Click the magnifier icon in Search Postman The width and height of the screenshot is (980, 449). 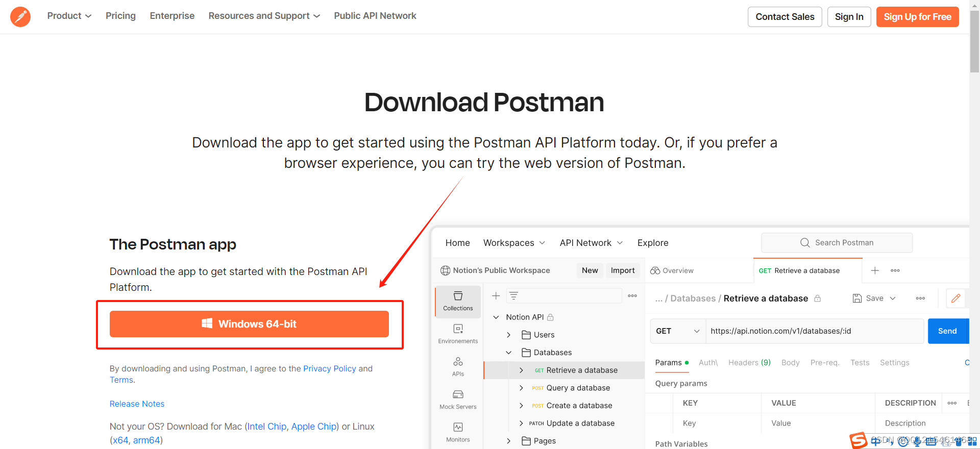805,243
